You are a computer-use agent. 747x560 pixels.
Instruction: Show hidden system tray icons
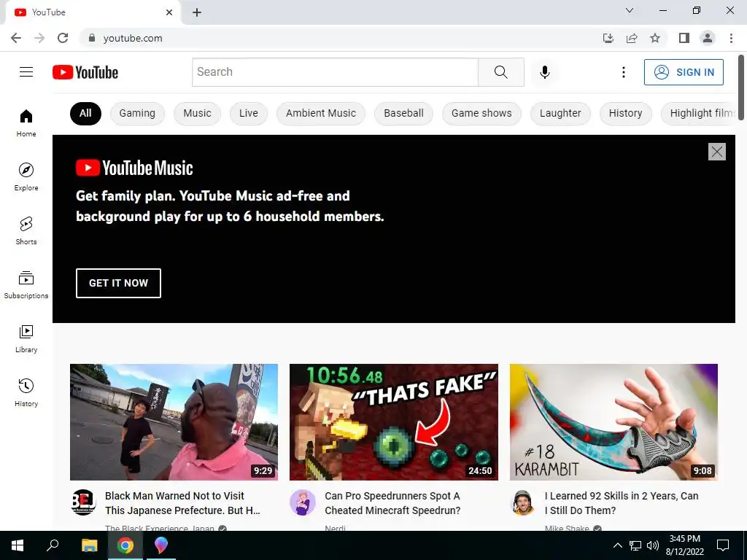[617, 545]
